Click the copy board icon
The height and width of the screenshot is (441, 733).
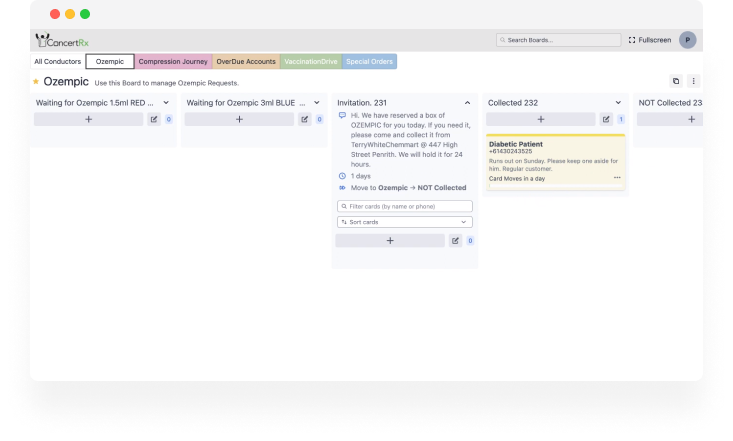pyautogui.click(x=676, y=81)
